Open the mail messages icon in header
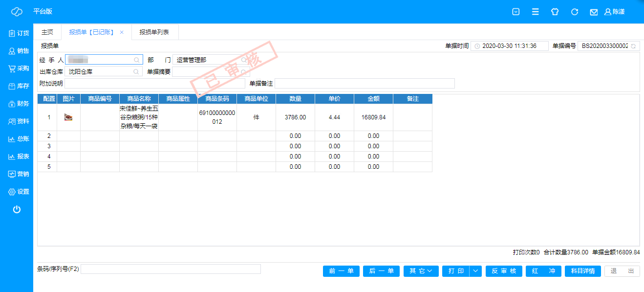This screenshot has height=292, width=644. 594,12
